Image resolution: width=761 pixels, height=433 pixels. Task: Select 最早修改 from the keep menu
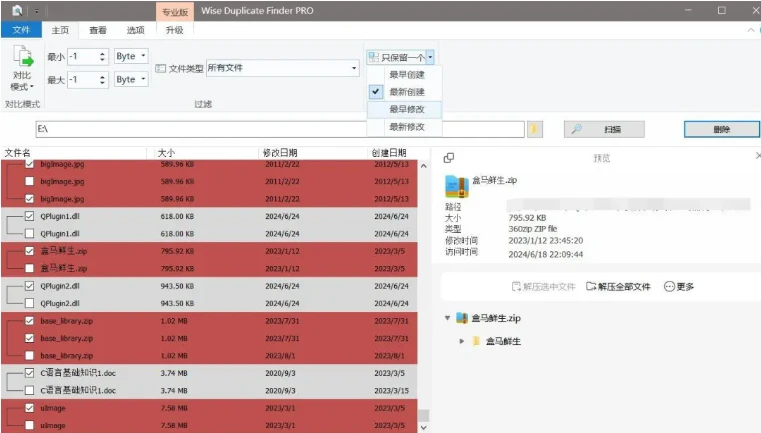(405, 109)
